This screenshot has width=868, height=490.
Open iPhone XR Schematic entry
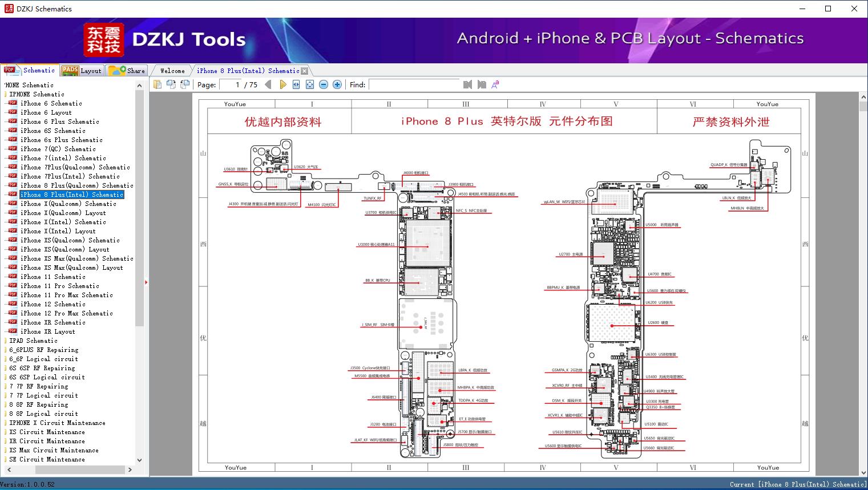pyautogui.click(x=53, y=322)
